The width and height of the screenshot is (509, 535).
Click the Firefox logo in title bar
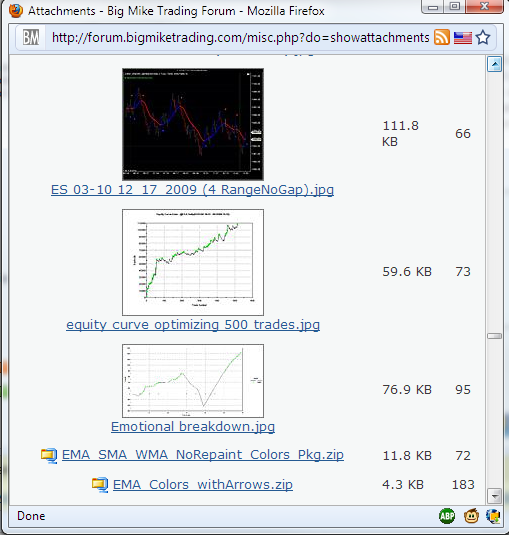(16, 11)
